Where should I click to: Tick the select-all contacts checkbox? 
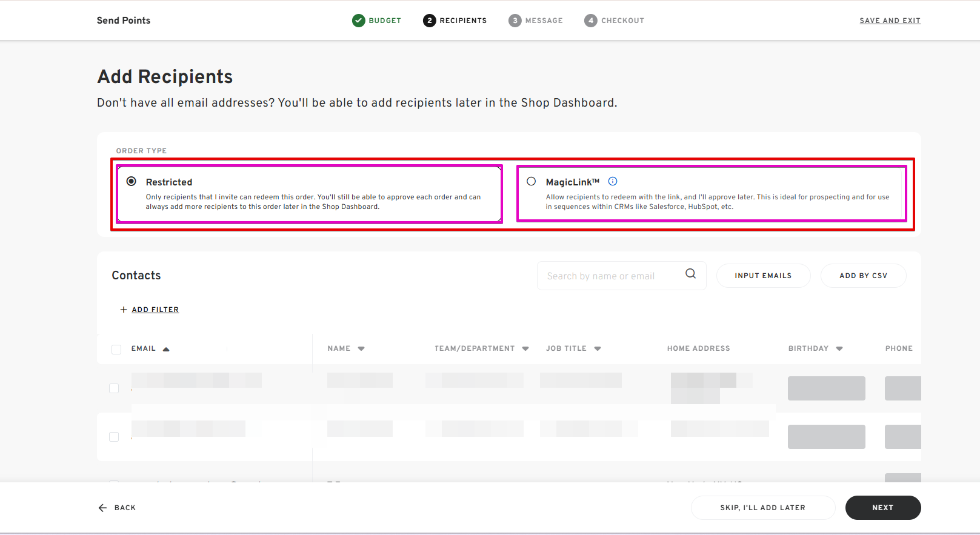[x=116, y=350]
